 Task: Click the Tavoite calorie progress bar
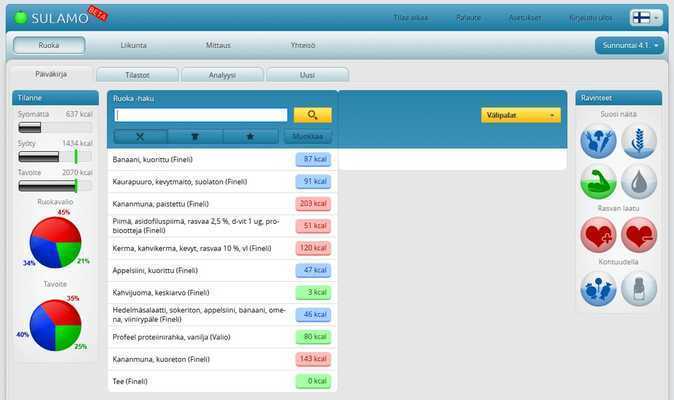click(55, 185)
